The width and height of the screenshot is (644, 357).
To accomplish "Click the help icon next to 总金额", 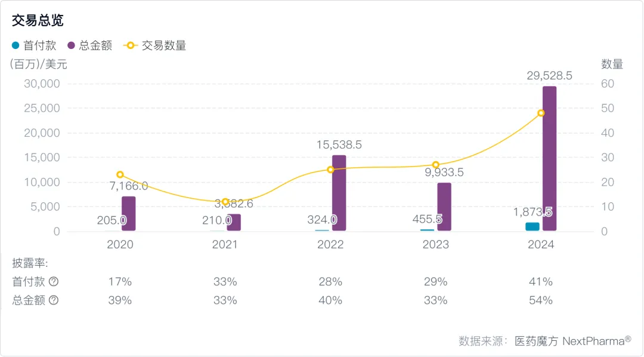I will 54,300.
